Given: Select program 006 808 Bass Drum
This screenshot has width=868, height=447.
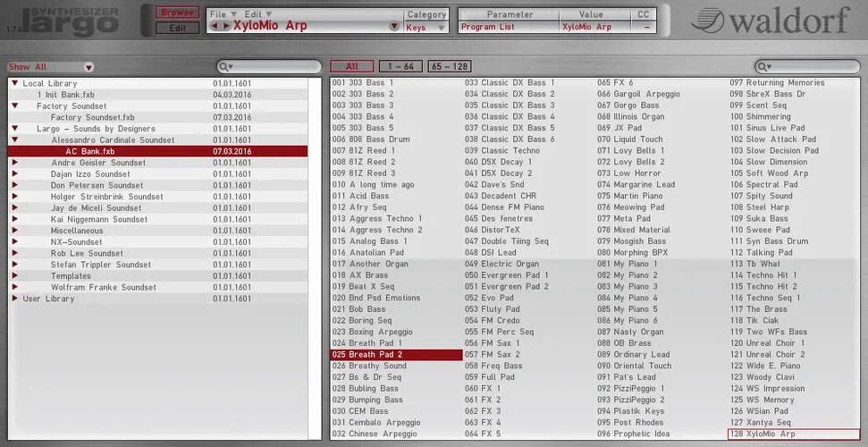Looking at the screenshot, I should click(x=396, y=139).
